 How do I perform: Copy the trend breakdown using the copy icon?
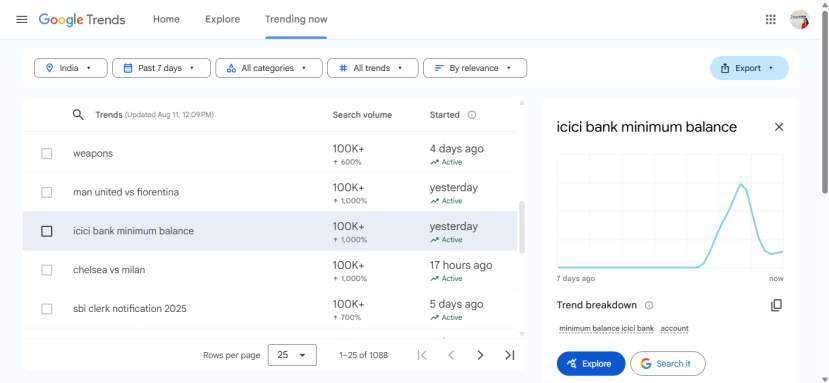[x=776, y=305]
